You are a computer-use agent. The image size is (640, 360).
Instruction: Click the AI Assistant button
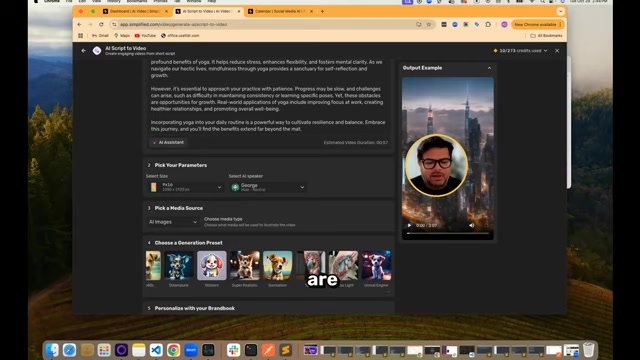(168, 142)
